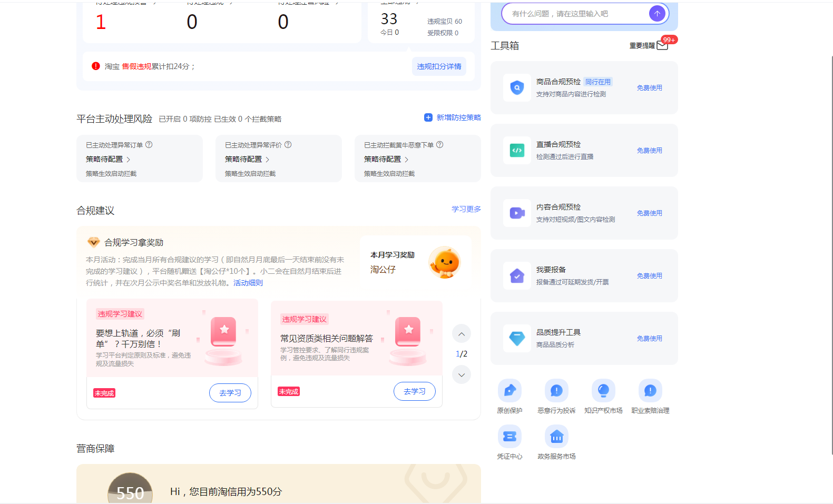Image resolution: width=833 pixels, height=504 pixels.
Task: Click the 内容合规预检 video camera icon
Action: pos(517,213)
